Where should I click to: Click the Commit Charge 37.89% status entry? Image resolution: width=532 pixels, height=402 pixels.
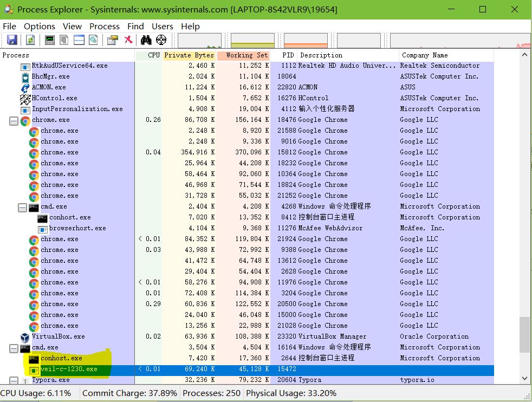(129, 393)
